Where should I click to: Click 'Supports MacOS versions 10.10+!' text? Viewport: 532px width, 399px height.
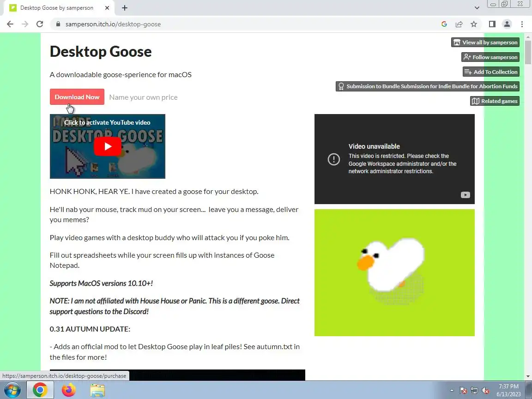point(101,283)
